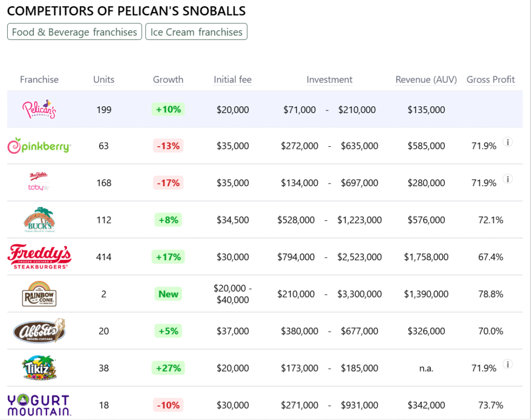Click the Tikiz logo

click(x=39, y=368)
